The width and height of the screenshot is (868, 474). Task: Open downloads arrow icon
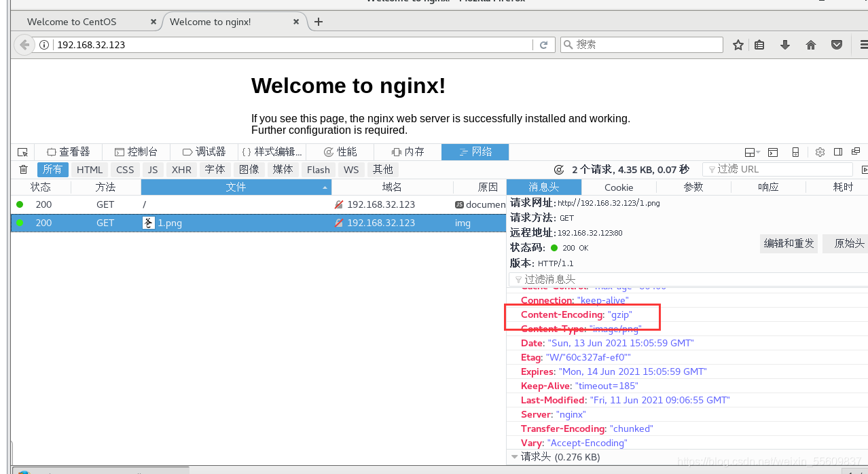[x=785, y=45]
